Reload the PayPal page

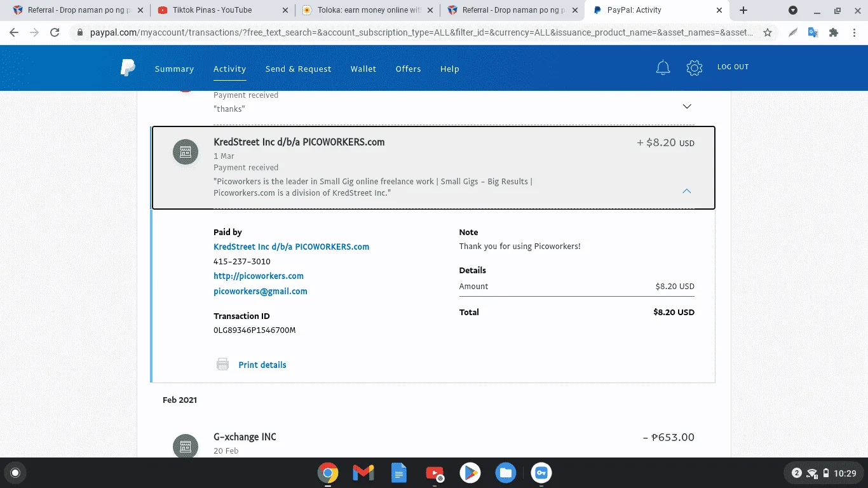pyautogui.click(x=55, y=32)
